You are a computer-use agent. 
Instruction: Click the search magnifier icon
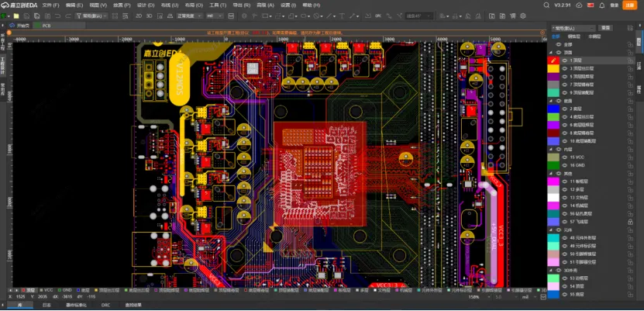[546, 5]
